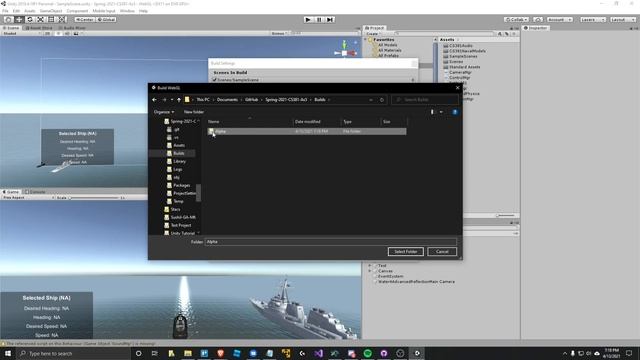Select the Hand tool in Unity toolbar
This screenshot has height=360, width=640.
[8, 20]
